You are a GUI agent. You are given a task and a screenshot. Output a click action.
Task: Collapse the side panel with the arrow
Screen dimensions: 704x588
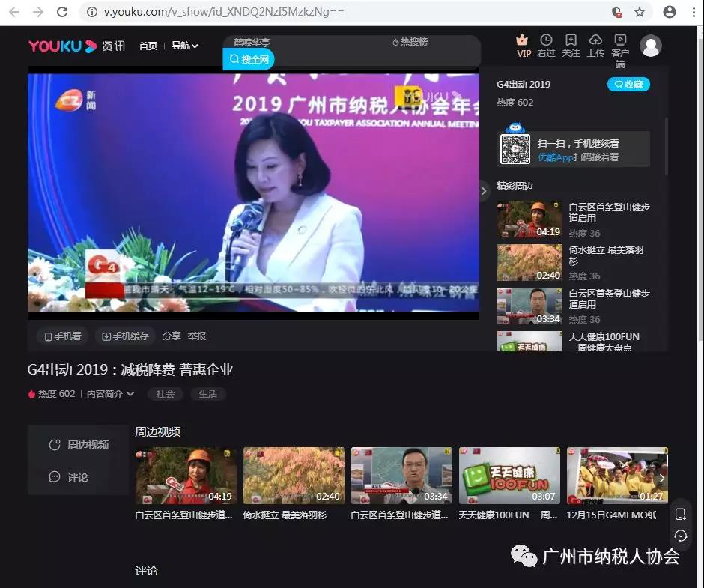point(484,191)
